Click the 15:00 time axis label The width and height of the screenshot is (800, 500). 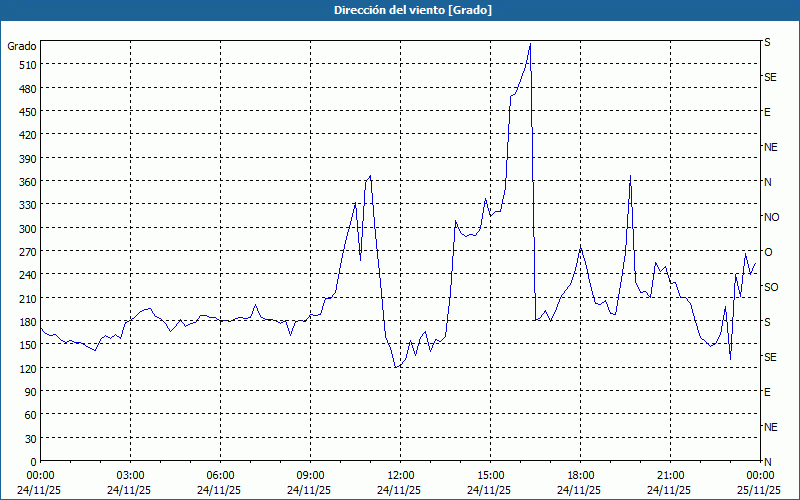490,476
